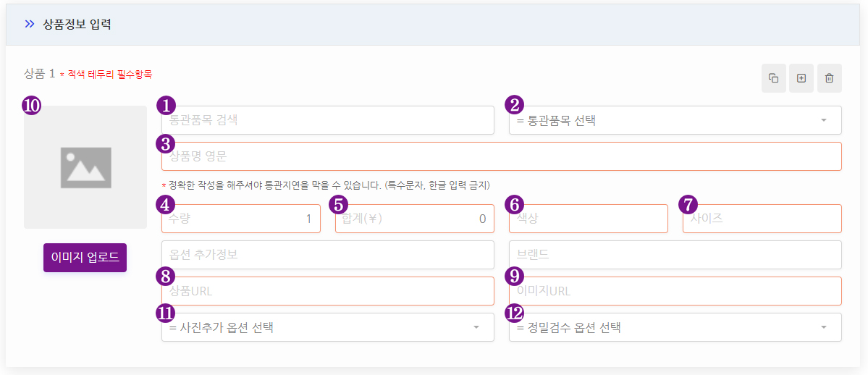868x375 pixels.
Task: Click the add product plus icon
Action: click(x=801, y=78)
